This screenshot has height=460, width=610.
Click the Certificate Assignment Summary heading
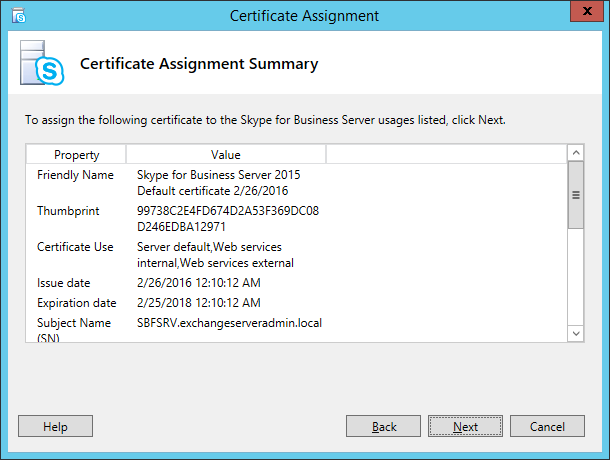(199, 64)
